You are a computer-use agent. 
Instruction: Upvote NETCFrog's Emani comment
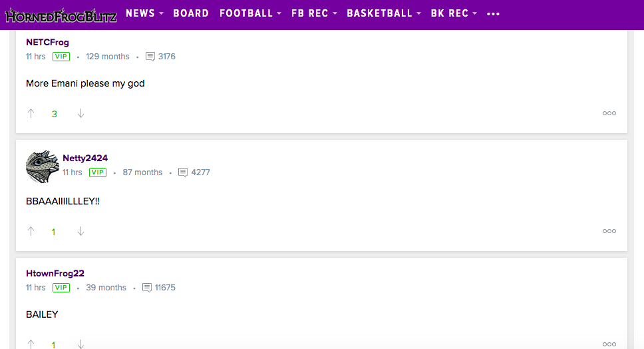pos(31,113)
